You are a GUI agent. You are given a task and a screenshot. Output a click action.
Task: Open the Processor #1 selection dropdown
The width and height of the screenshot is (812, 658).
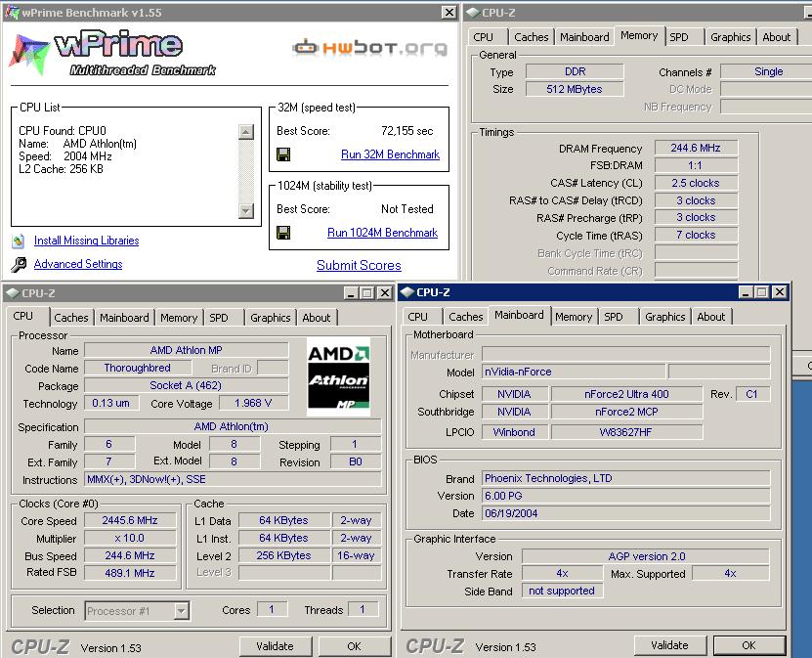[181, 611]
